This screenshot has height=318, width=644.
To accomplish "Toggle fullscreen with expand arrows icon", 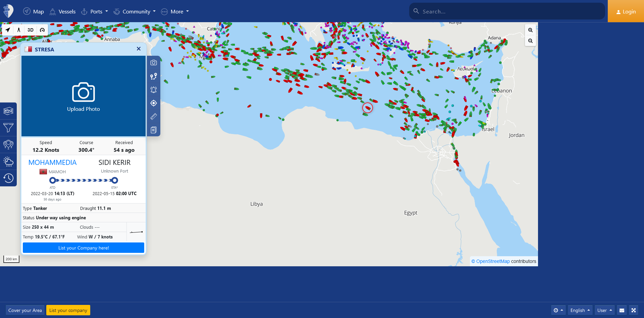I will (x=634, y=310).
